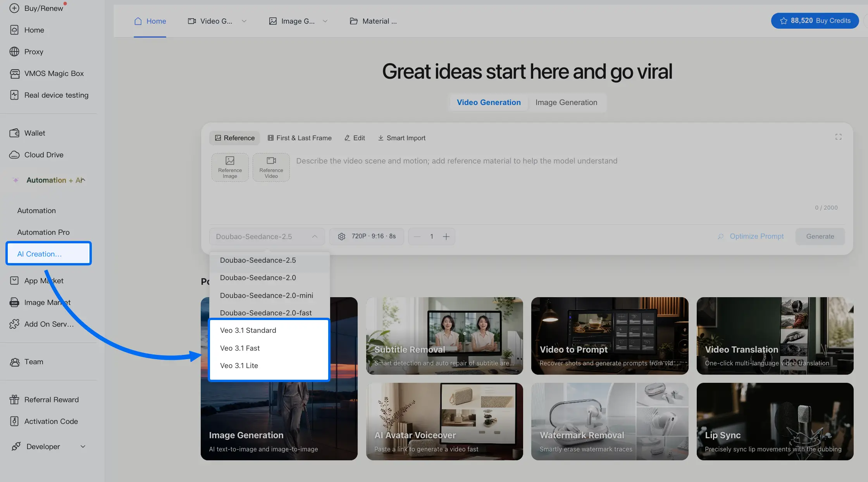Select Smart Import mode
Screen dimensions: 868x482
[401, 138]
